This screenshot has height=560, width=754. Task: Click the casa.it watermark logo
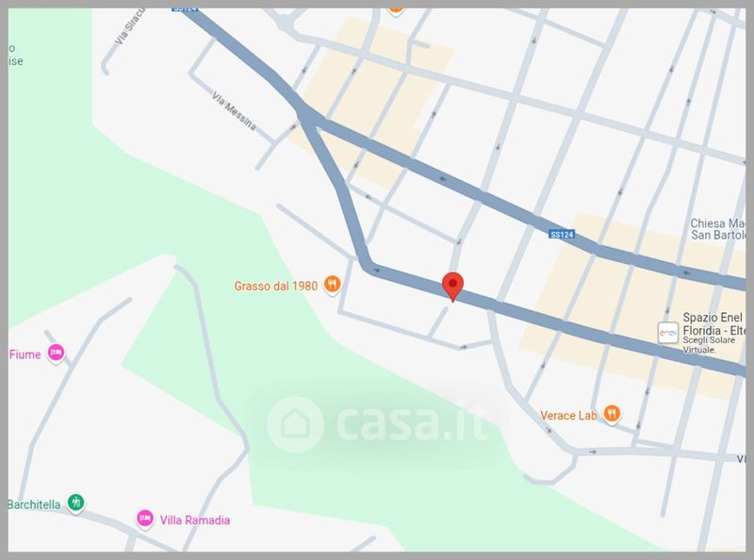376,423
